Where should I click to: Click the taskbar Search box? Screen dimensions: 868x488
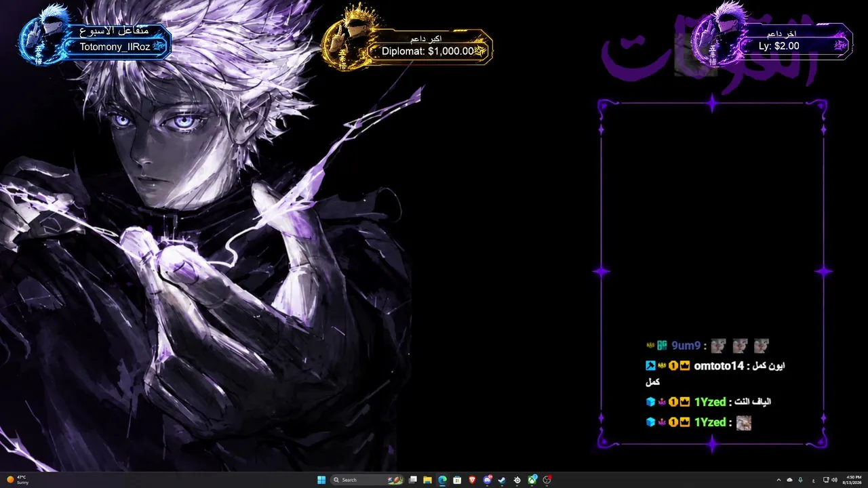[367, 480]
